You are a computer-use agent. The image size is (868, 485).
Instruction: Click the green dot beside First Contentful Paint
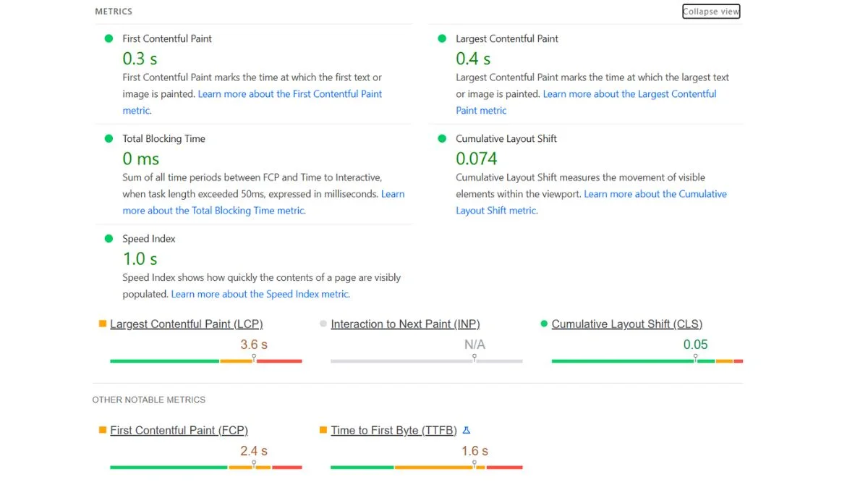[109, 38]
